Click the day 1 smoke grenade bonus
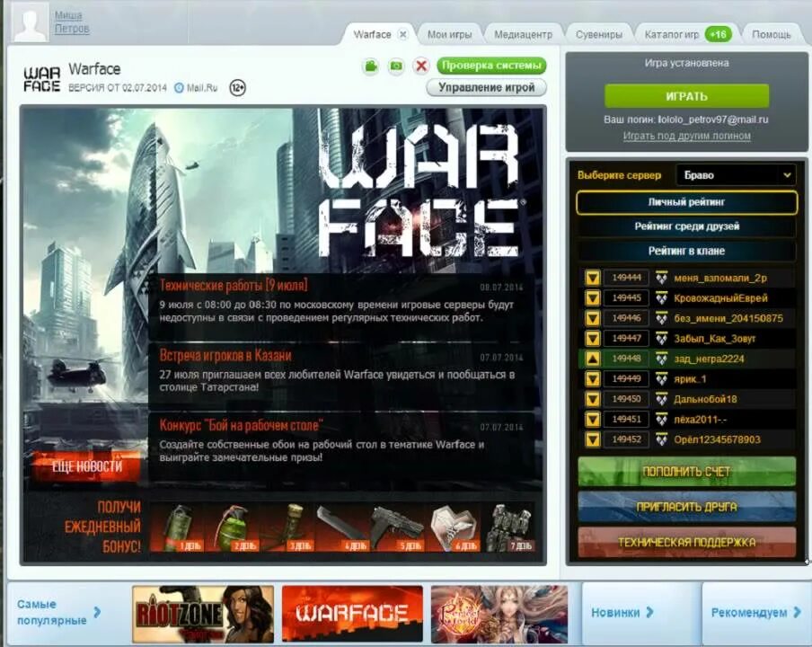Image resolution: width=812 pixels, height=647 pixels. point(177,527)
